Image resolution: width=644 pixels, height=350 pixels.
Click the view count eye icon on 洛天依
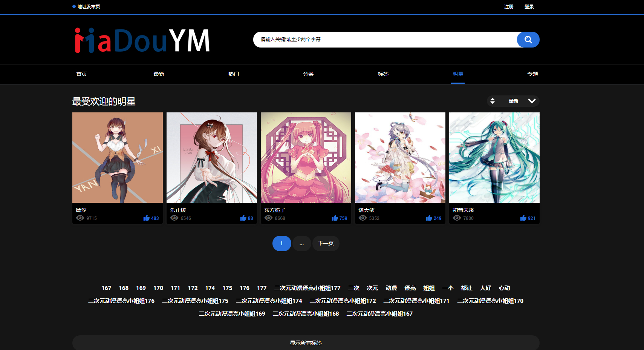pyautogui.click(x=362, y=218)
